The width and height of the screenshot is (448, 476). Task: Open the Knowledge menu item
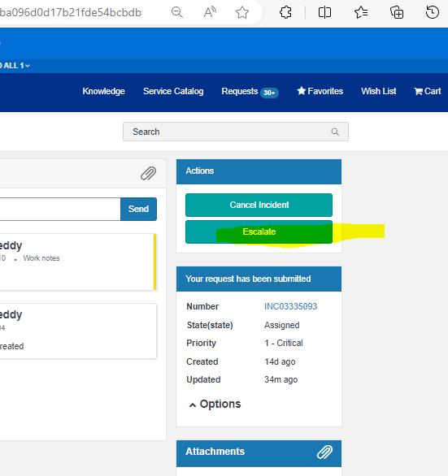point(103,91)
